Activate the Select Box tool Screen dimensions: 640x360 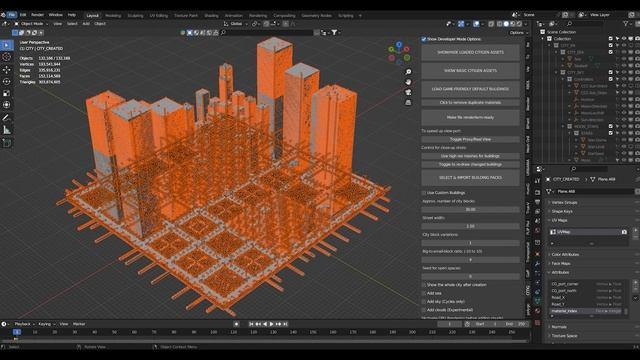pos(7,45)
